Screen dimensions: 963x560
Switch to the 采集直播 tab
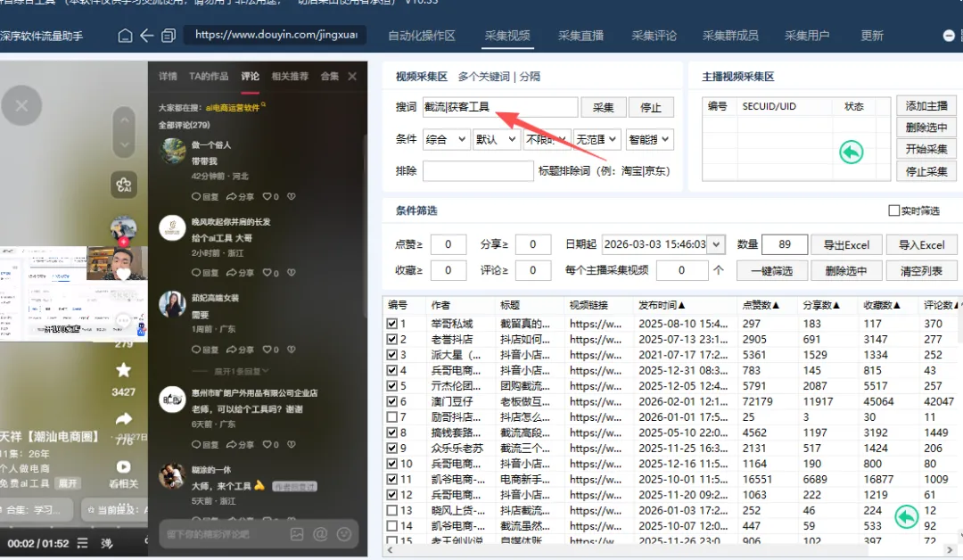click(580, 36)
